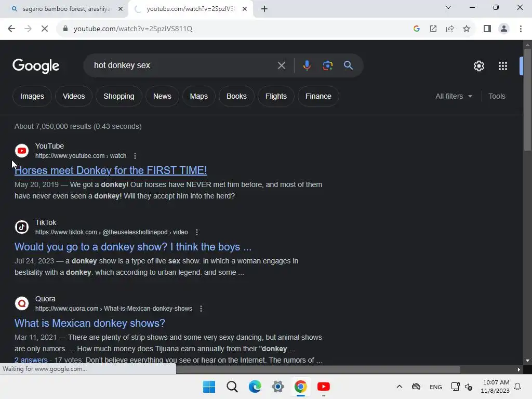Open the Quora result's three-dot options
The image size is (532, 399).
201,309
